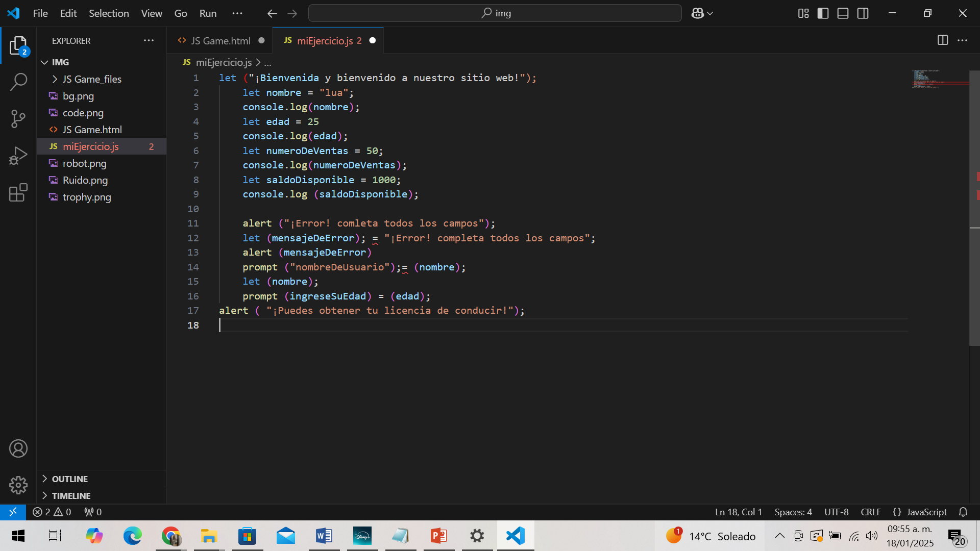980x551 pixels.
Task: Toggle the secondary side bar
Action: click(x=863, y=13)
